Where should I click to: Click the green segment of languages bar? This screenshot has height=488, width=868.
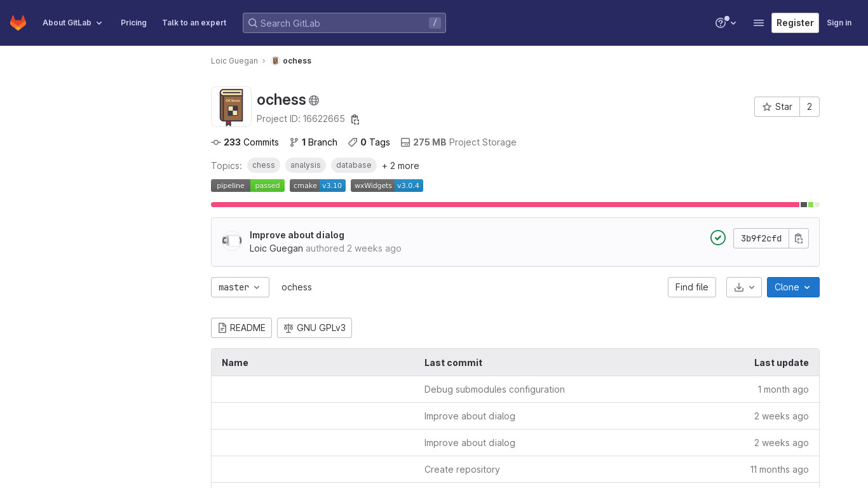pos(811,205)
